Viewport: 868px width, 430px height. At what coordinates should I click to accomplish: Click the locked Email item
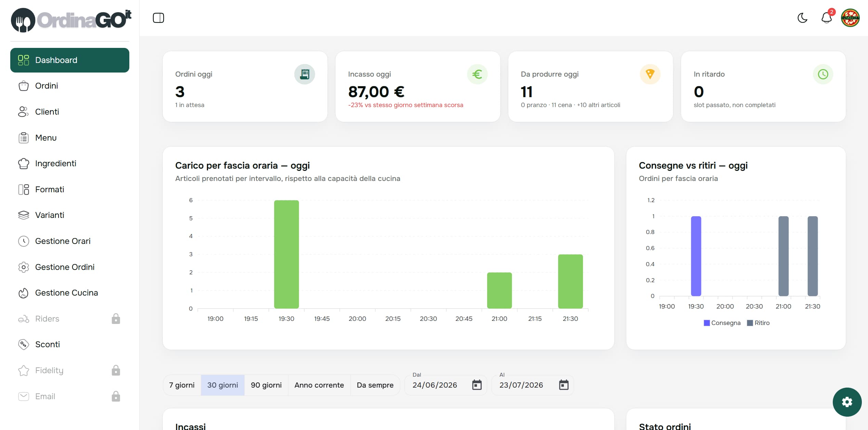point(70,396)
